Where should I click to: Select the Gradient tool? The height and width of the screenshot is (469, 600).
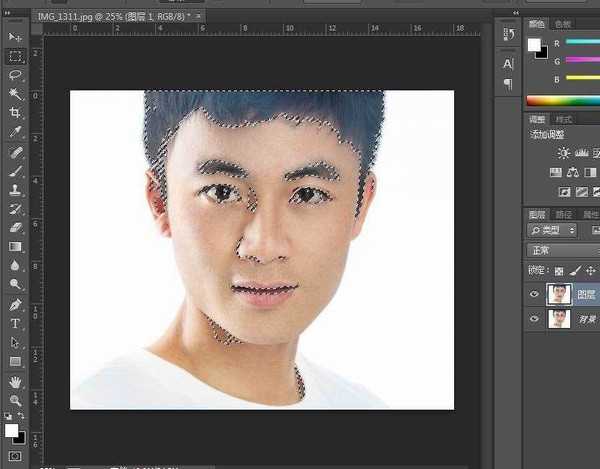coord(15,247)
